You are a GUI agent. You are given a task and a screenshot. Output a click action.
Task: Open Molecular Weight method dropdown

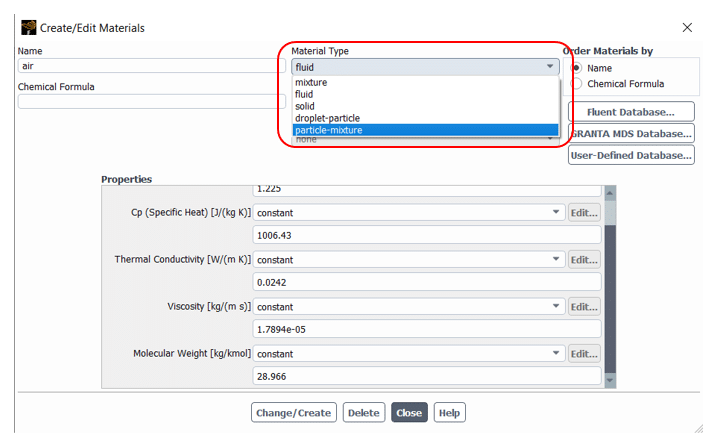pos(408,353)
